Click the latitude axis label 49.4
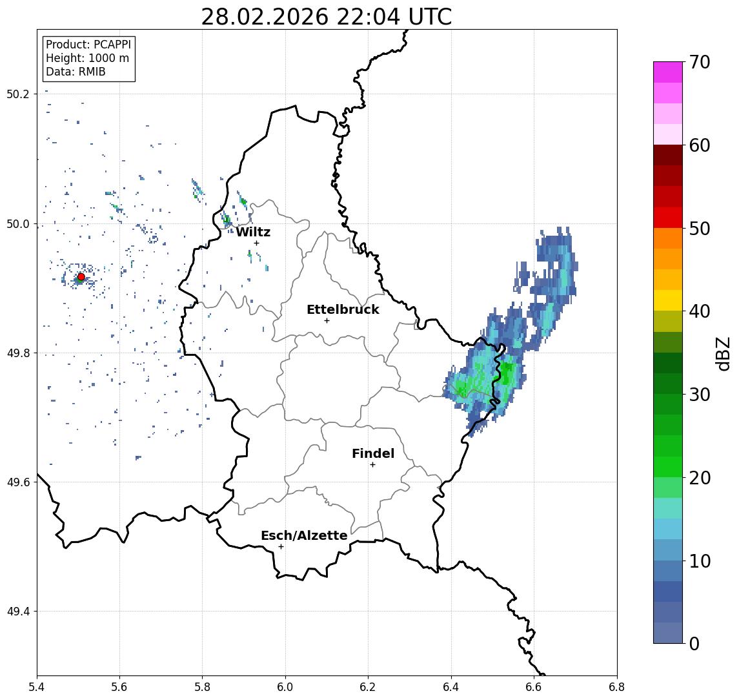This screenshot has height=700, width=739. click(18, 612)
